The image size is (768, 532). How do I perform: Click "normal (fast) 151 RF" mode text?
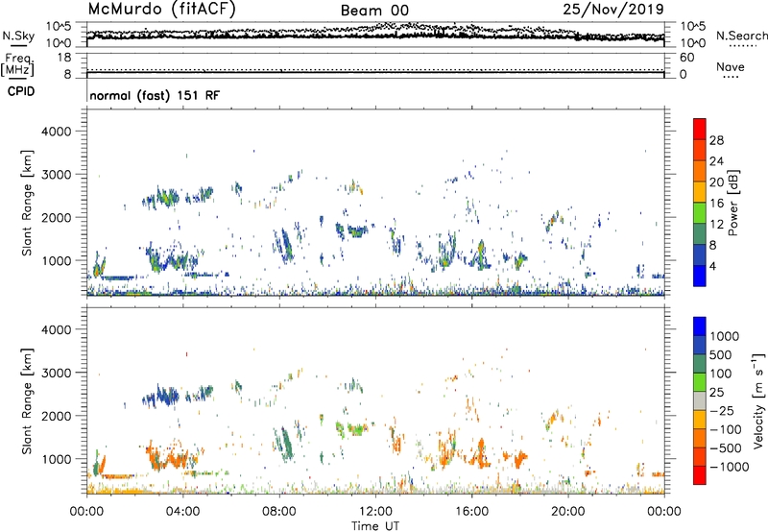click(x=155, y=95)
